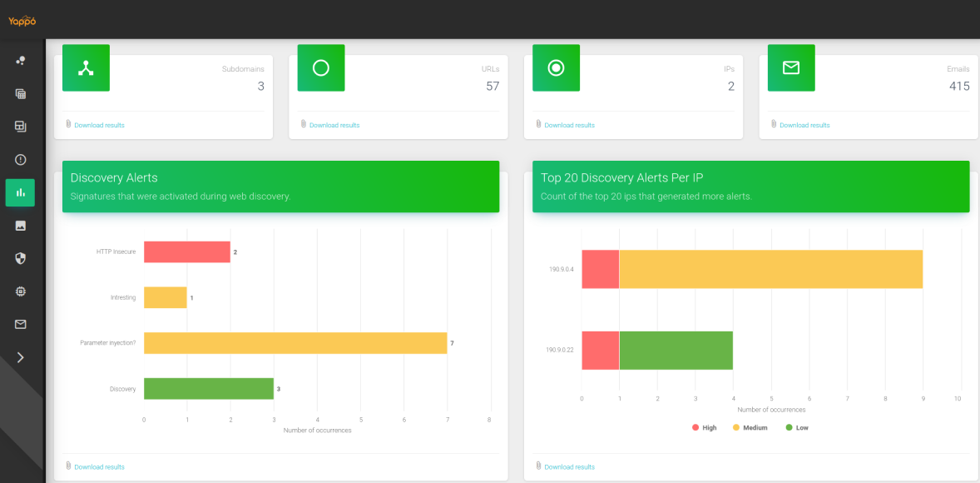Open the shield security sidebar icon
980x483 pixels.
tap(20, 258)
